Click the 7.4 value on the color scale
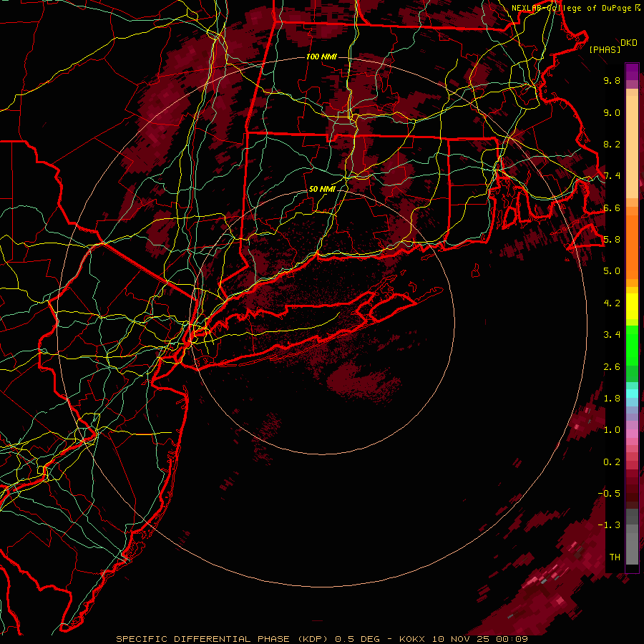Screen dimensions: 644x644 (x=612, y=176)
